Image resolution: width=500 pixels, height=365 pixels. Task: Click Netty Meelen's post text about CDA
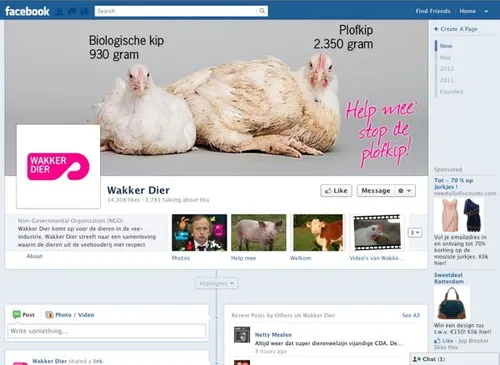[329, 343]
